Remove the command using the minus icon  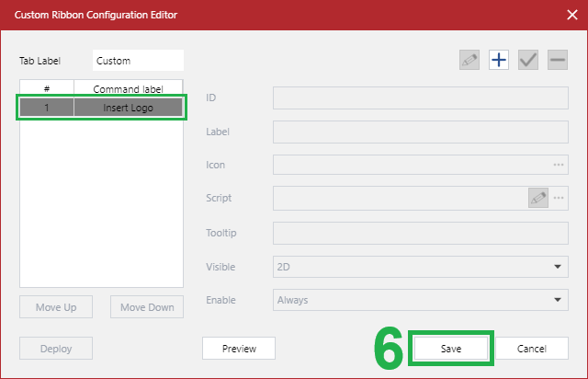[557, 60]
